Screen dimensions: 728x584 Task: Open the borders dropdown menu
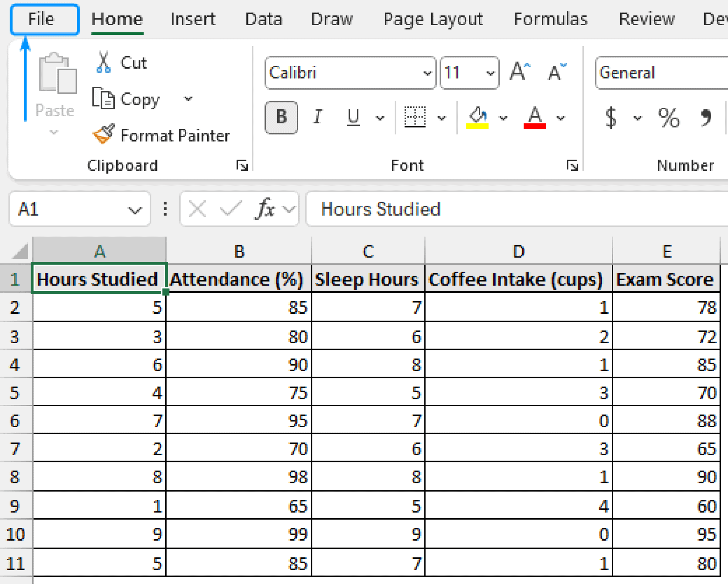pyautogui.click(x=442, y=117)
